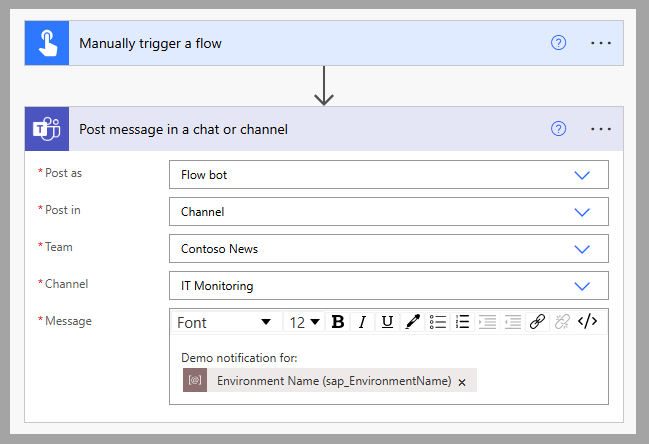Pick the text highlight color pen
Screen dimensions: 649x444
point(412,322)
